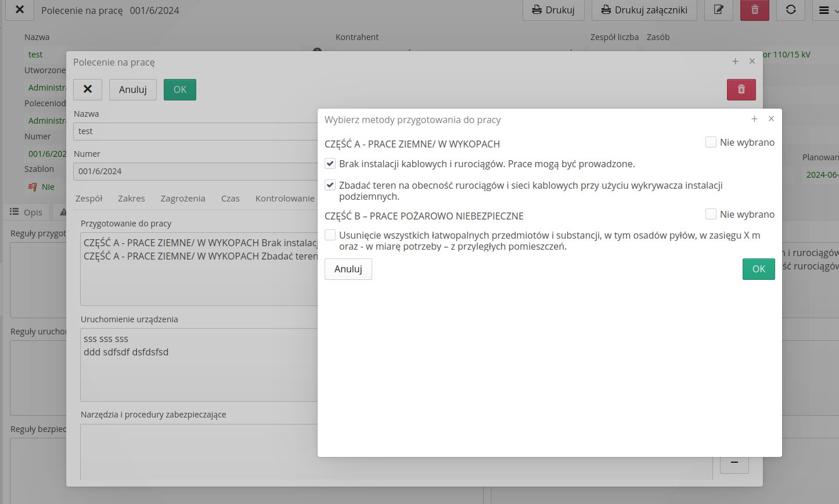This screenshot has height=504, width=839.
Task: Click the refresh icon in top toolbar
Action: click(x=790, y=10)
